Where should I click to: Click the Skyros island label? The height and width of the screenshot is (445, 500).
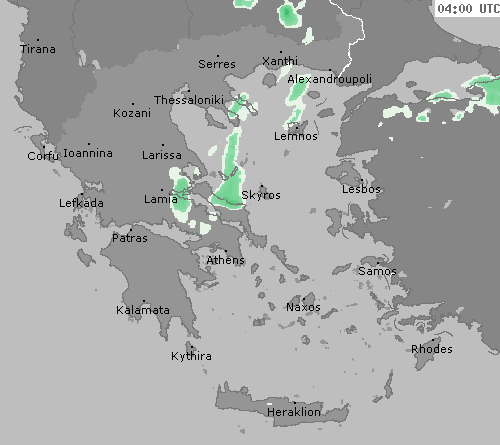point(261,195)
